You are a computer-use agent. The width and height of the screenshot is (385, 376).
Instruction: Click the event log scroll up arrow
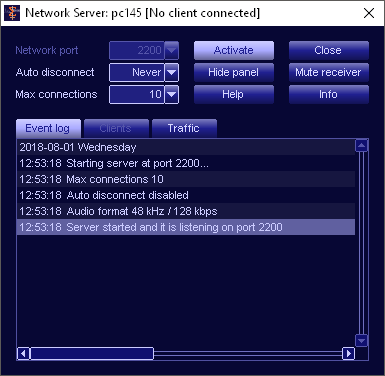(x=362, y=146)
